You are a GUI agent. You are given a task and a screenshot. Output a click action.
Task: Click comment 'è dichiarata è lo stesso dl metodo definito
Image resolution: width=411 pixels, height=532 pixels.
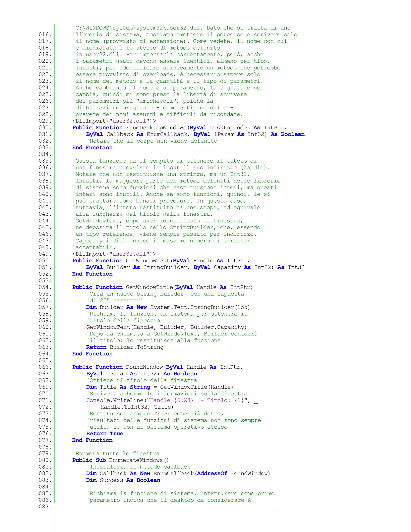(146, 48)
